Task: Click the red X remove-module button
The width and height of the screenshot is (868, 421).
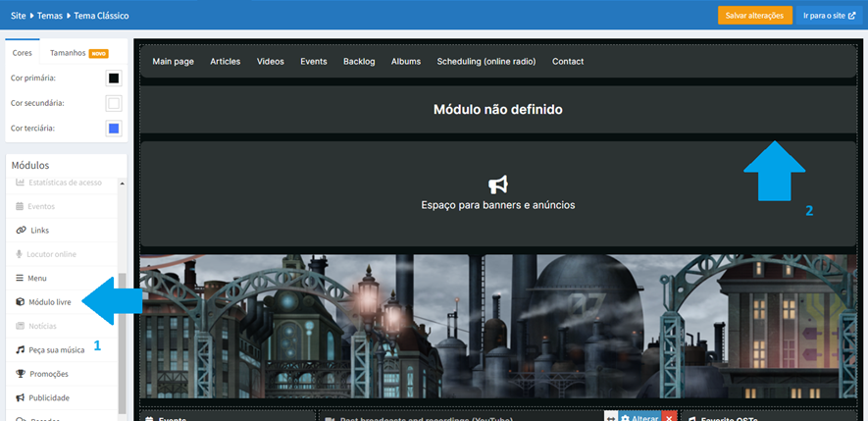Action: click(x=669, y=418)
